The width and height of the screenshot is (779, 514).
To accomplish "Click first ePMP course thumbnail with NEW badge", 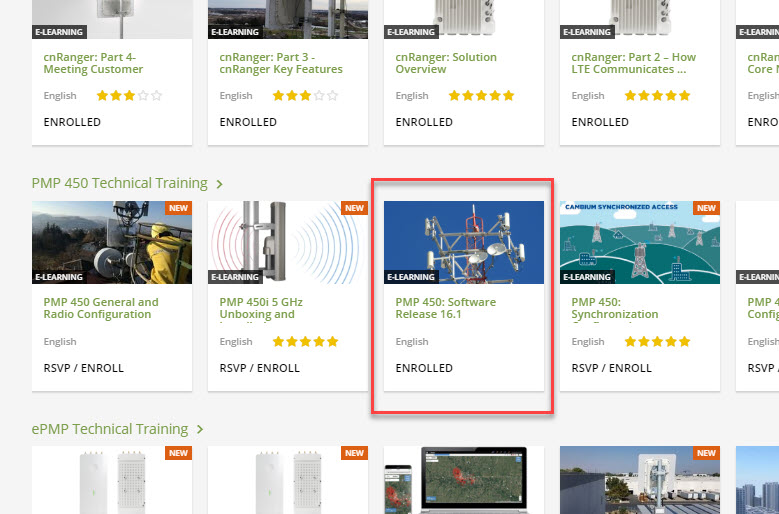I will (x=112, y=480).
